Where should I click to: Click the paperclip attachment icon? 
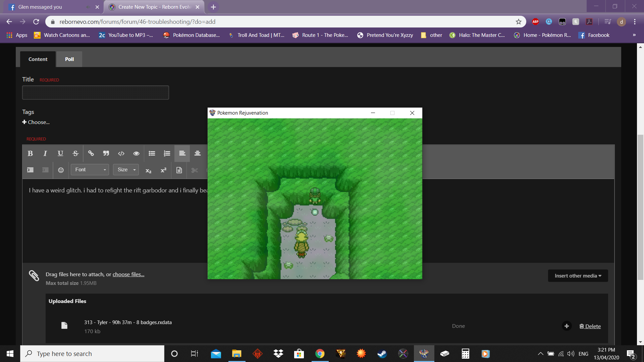[x=34, y=276]
